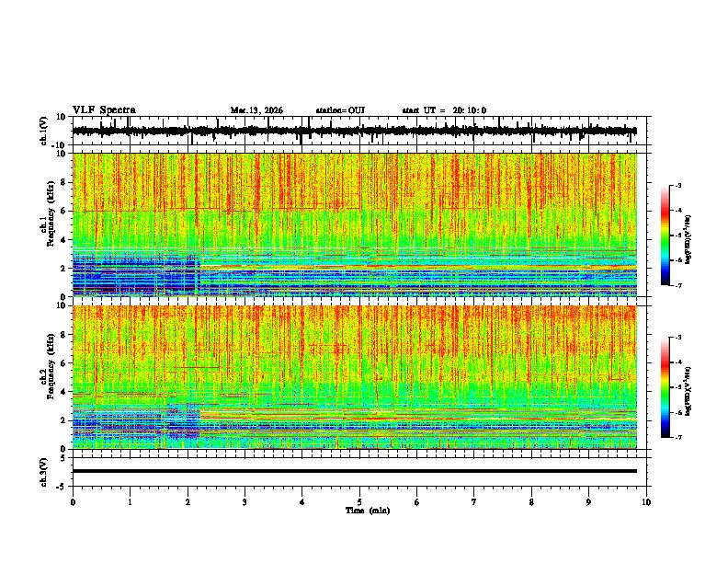Click the "ch.1(V)" waveform axis label
728x563 pixels.
pos(44,131)
